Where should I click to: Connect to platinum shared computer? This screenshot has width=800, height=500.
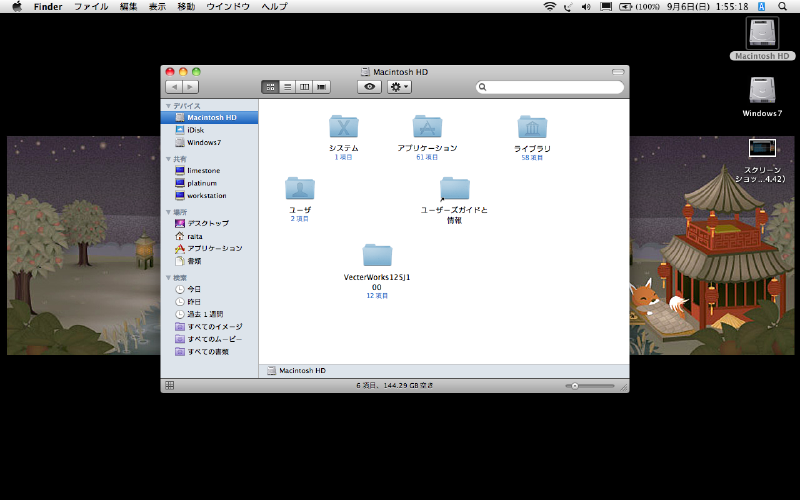(x=209, y=183)
